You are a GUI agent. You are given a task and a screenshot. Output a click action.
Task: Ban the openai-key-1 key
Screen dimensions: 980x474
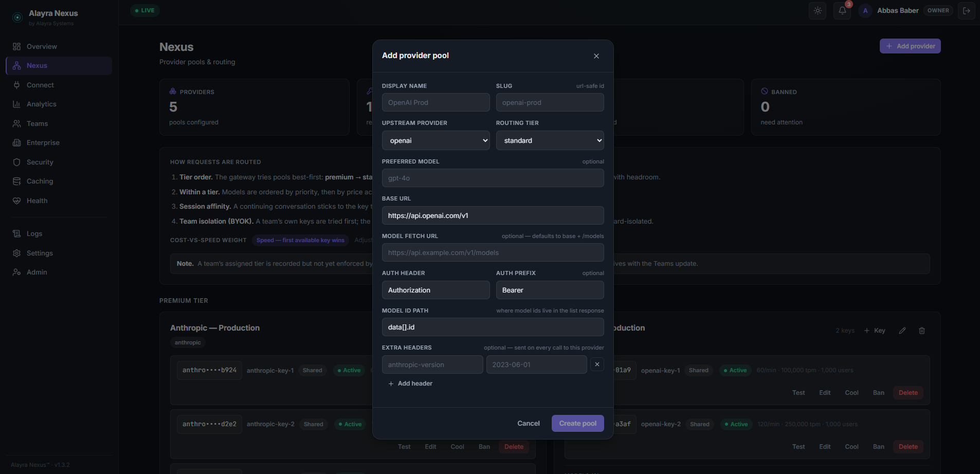[x=879, y=393]
